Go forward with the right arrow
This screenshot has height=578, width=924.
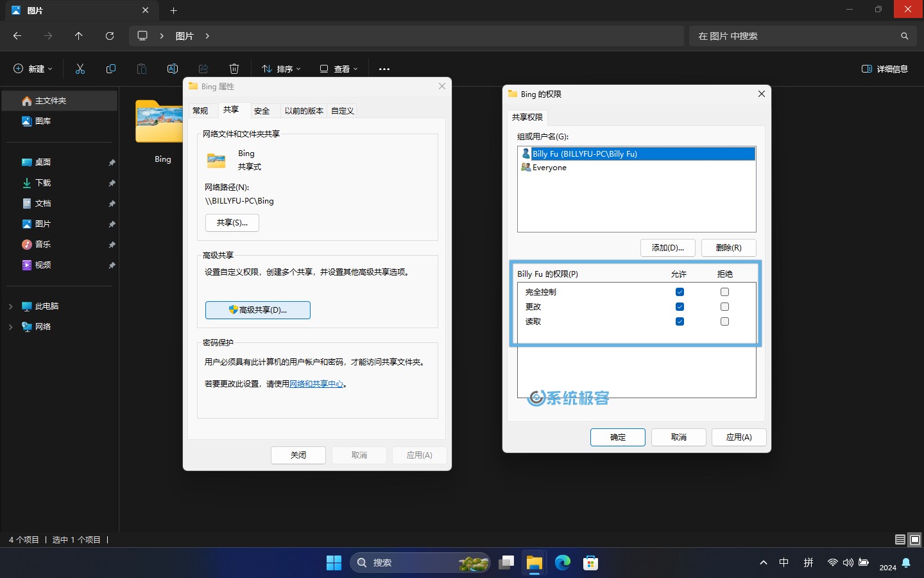tap(48, 36)
